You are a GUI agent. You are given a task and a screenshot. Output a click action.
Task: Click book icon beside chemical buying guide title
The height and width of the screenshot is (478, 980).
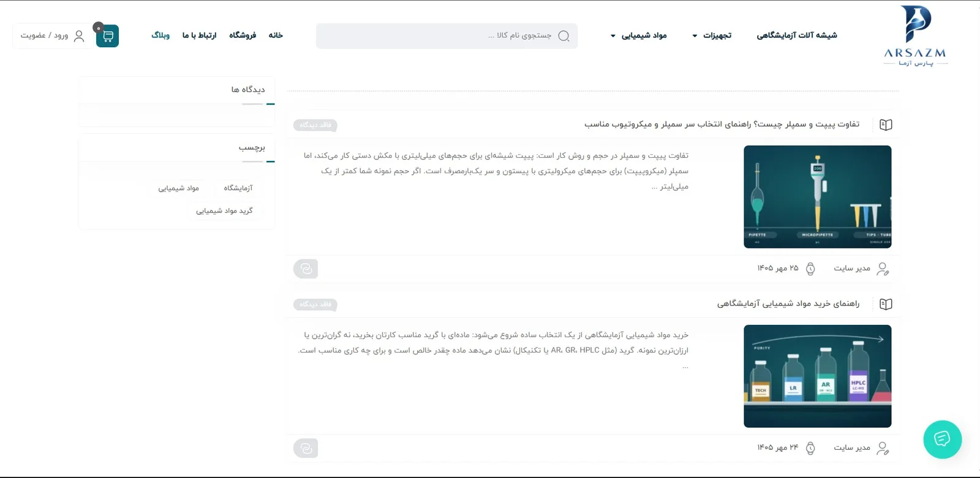pyautogui.click(x=886, y=304)
